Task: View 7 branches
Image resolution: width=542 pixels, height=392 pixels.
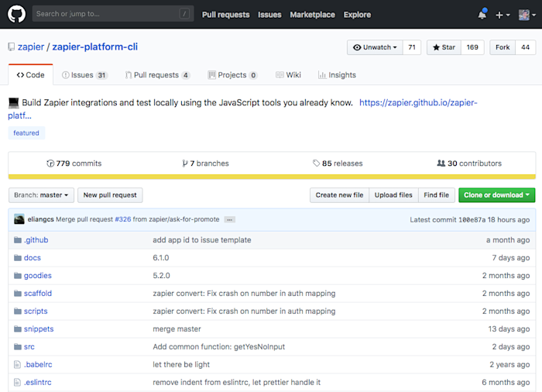Action: 206,163
